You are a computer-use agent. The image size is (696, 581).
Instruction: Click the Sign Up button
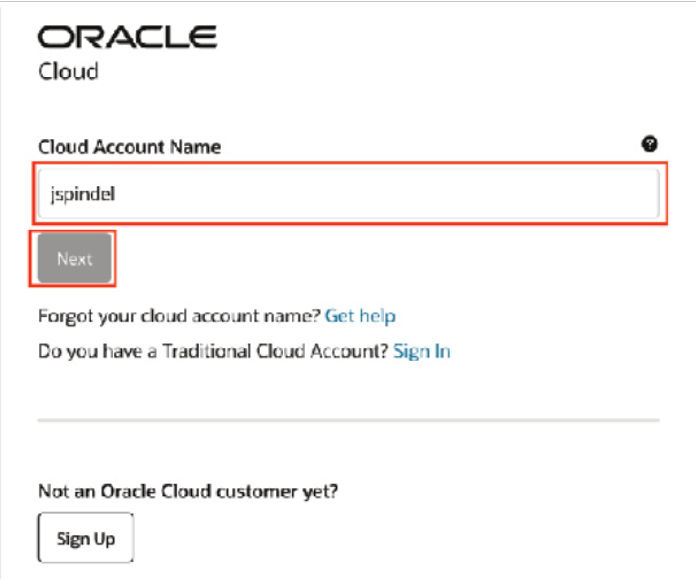pyautogui.click(x=86, y=538)
